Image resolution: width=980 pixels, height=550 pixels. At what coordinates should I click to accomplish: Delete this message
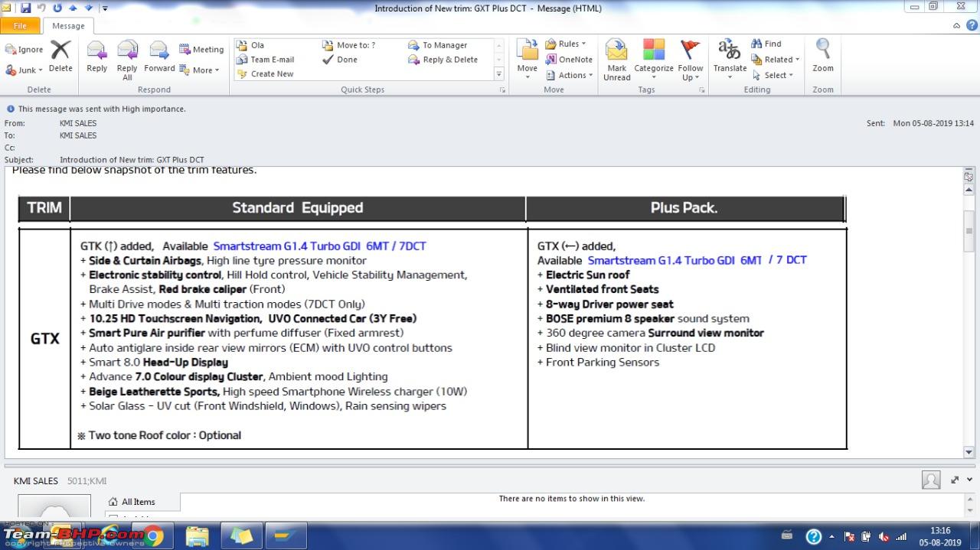[x=60, y=57]
